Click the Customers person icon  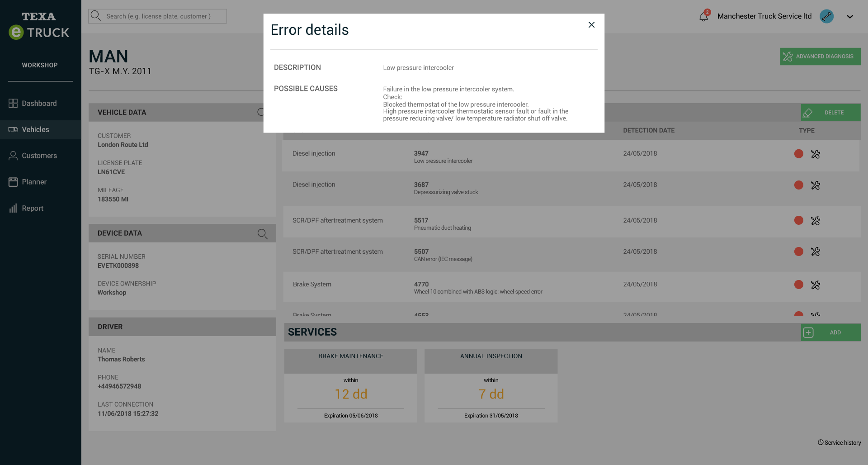tap(13, 156)
